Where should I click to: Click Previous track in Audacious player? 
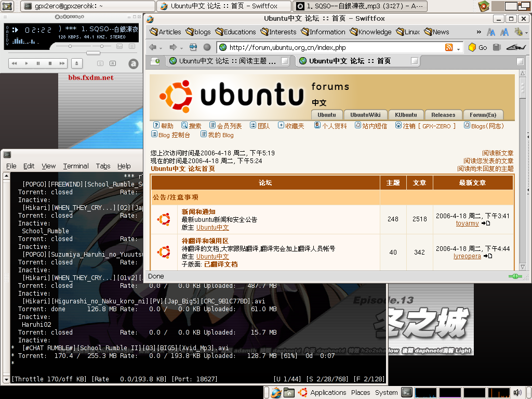pyautogui.click(x=14, y=63)
